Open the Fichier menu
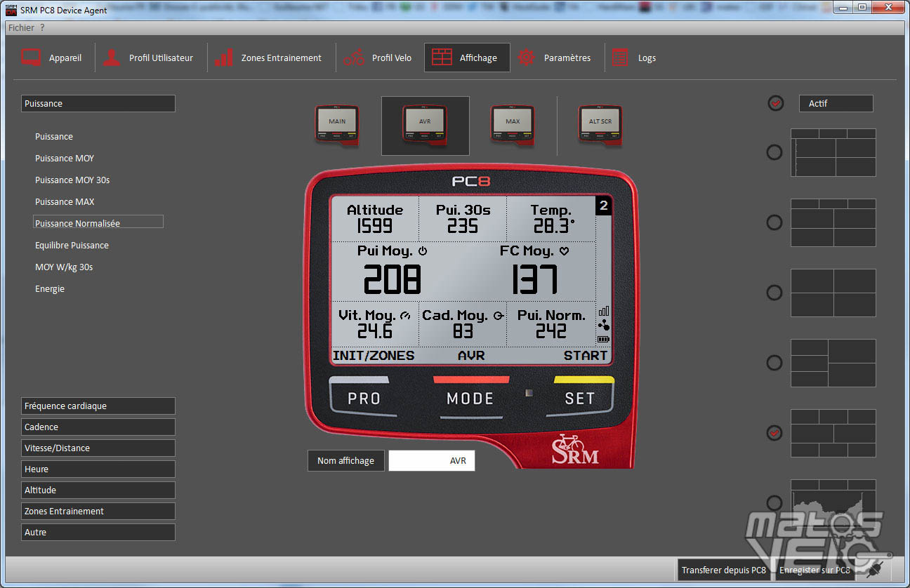 click(x=21, y=27)
